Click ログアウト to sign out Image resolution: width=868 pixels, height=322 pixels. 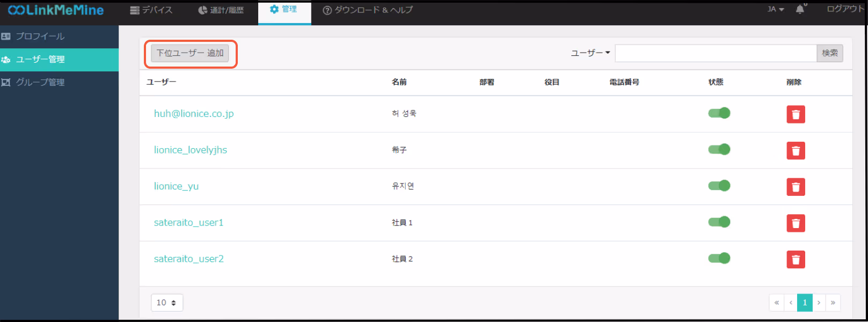[x=845, y=9]
